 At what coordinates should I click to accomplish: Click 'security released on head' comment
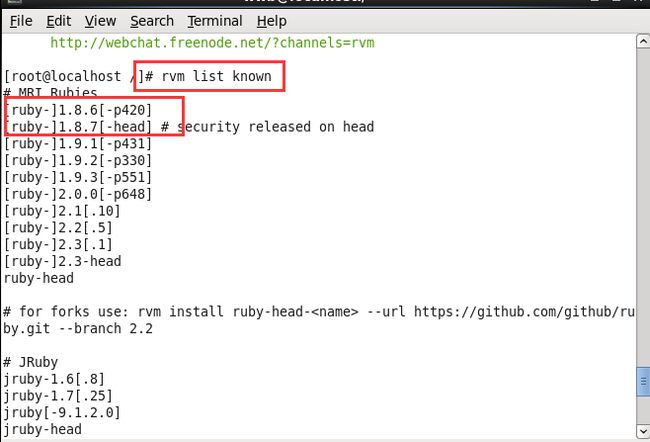(x=276, y=126)
